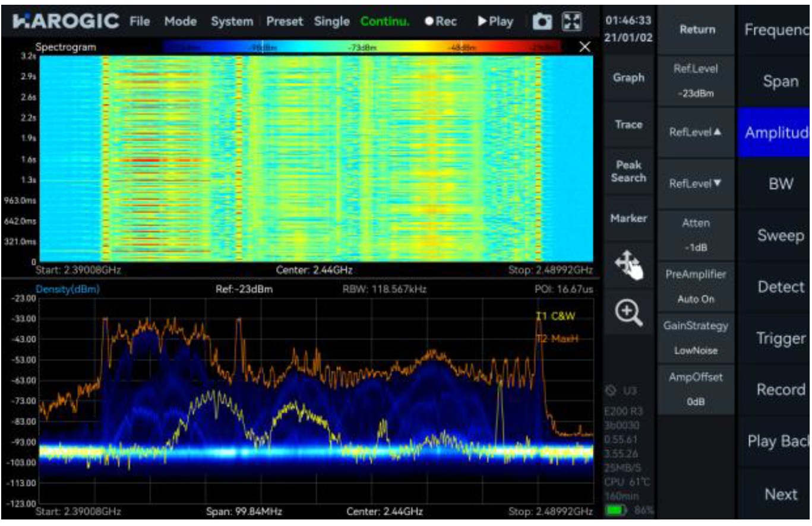Select the pan/move hand tool icon

tap(628, 265)
